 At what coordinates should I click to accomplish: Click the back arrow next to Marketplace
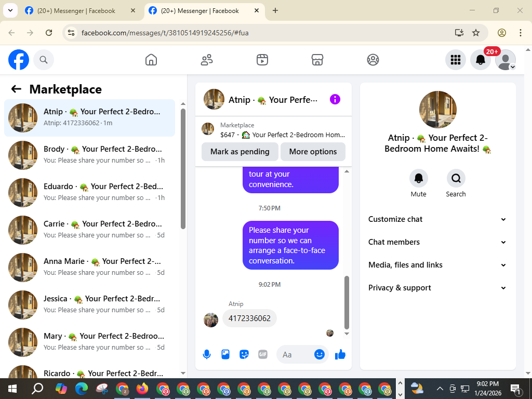pyautogui.click(x=16, y=89)
